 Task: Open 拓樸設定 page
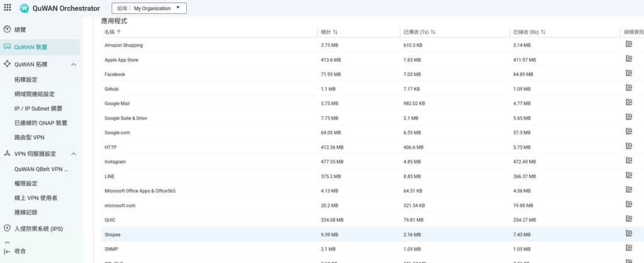pyautogui.click(x=26, y=79)
